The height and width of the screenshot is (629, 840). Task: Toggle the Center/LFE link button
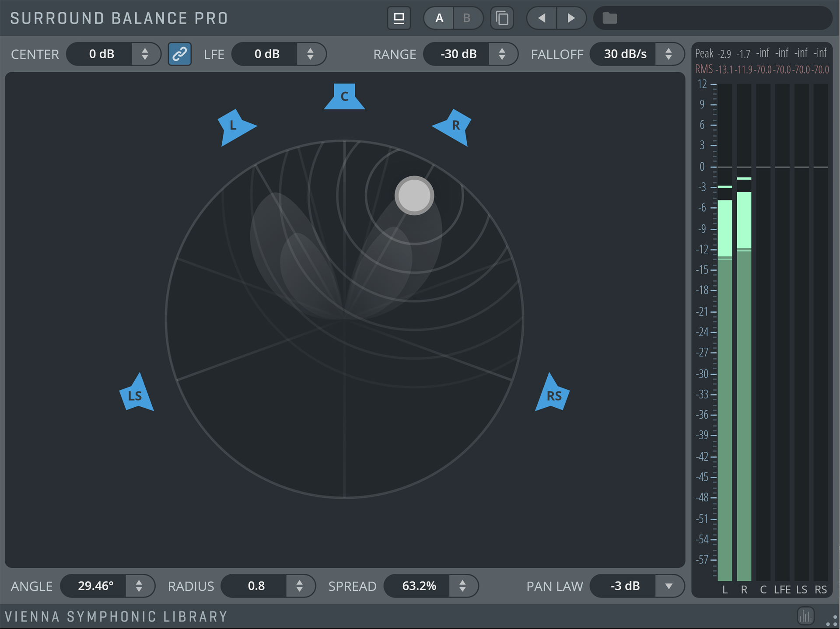[x=179, y=54]
